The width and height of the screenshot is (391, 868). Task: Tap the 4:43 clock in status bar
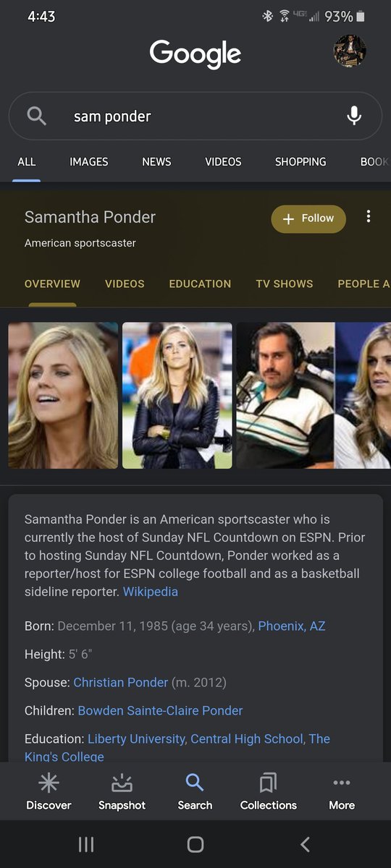[41, 16]
